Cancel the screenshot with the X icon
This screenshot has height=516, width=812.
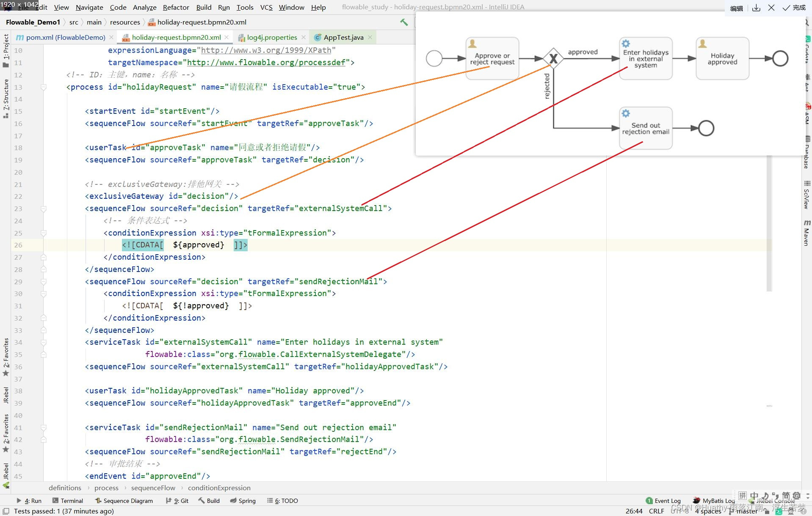(x=771, y=8)
